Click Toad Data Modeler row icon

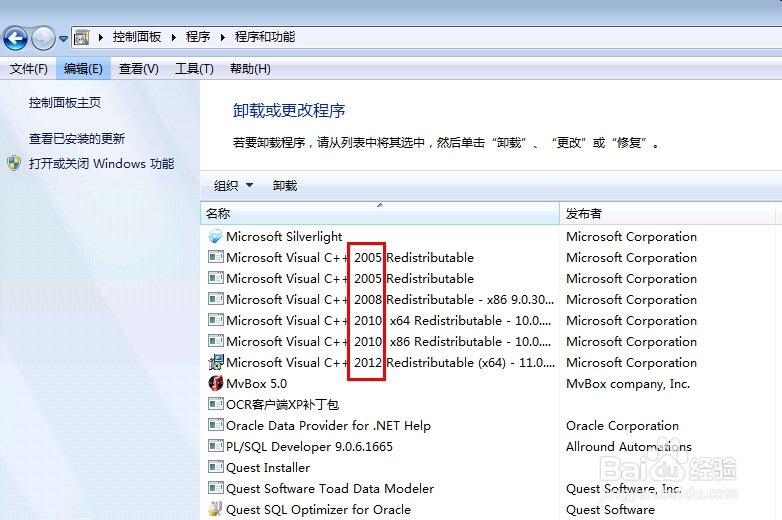click(x=215, y=488)
